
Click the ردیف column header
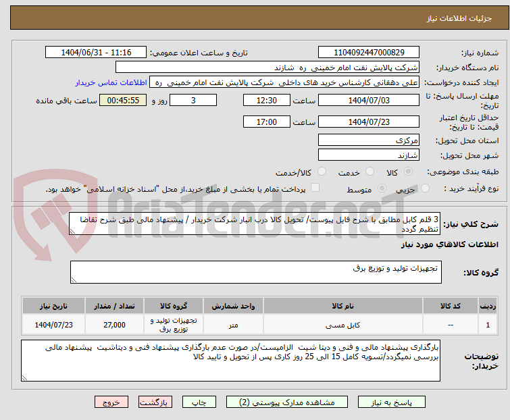tap(488, 306)
